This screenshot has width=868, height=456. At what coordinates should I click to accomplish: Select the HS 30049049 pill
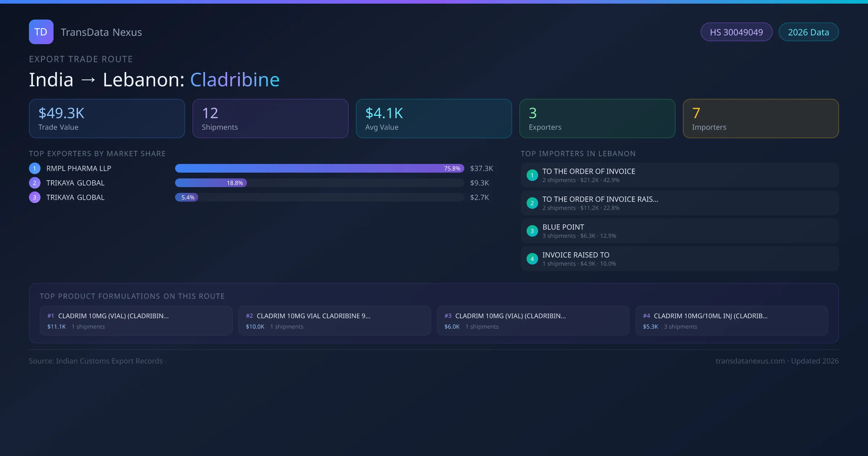(x=736, y=32)
